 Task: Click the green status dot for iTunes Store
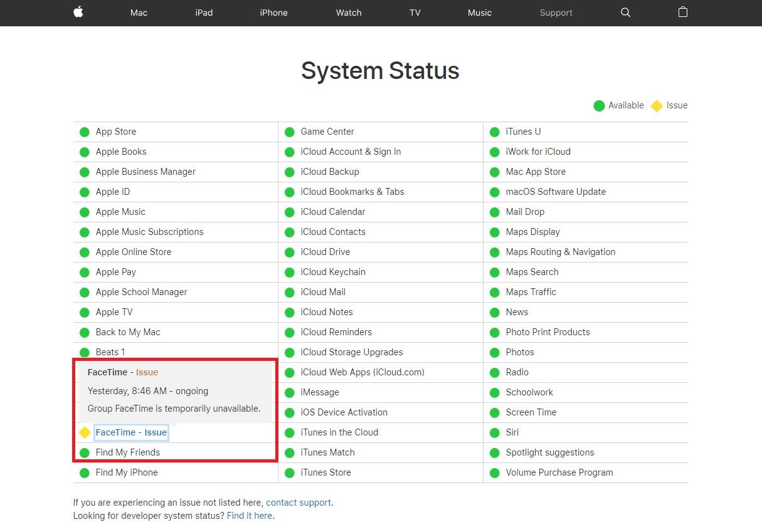tap(290, 472)
